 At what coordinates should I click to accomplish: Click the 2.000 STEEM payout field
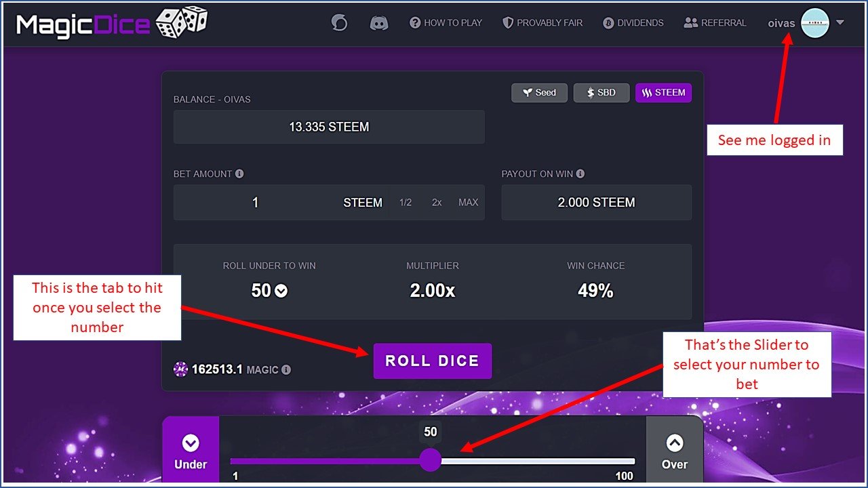[x=597, y=203]
